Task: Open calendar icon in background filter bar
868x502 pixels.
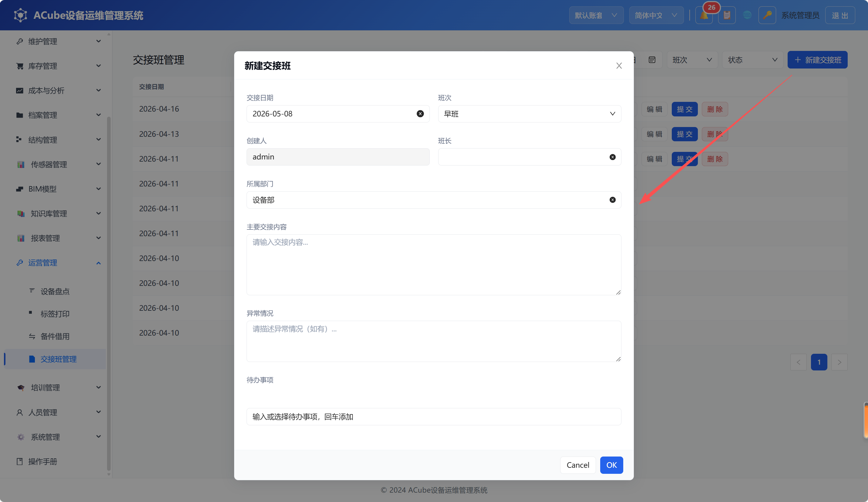Action: [652, 60]
